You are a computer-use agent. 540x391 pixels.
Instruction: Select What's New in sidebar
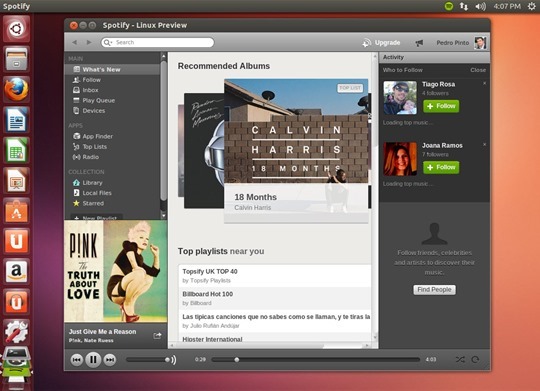[112, 69]
